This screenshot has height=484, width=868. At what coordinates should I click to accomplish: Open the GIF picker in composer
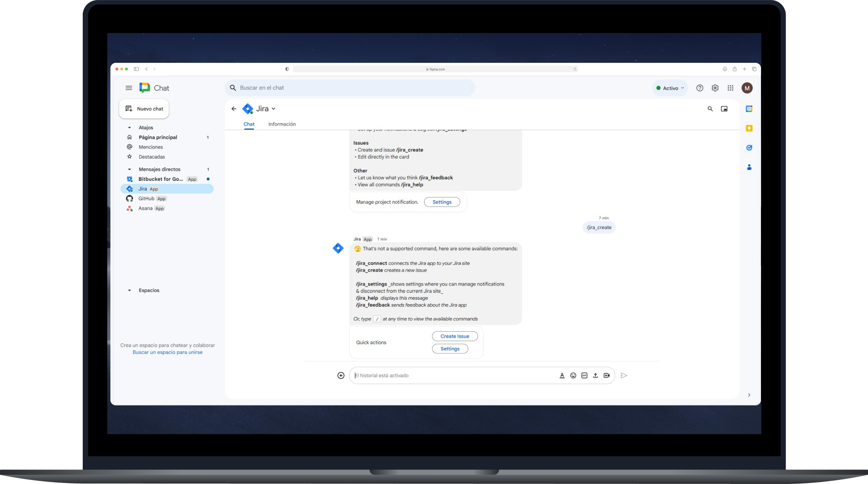[x=585, y=376]
